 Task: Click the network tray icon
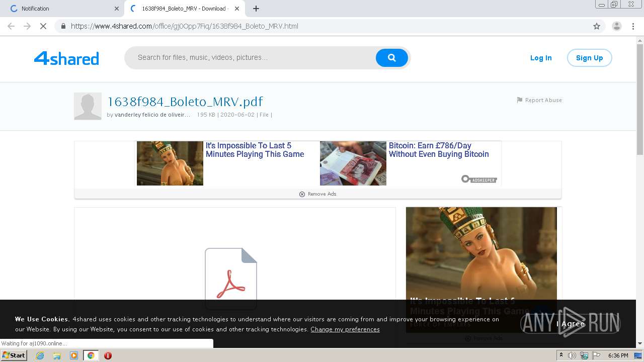[584, 355]
